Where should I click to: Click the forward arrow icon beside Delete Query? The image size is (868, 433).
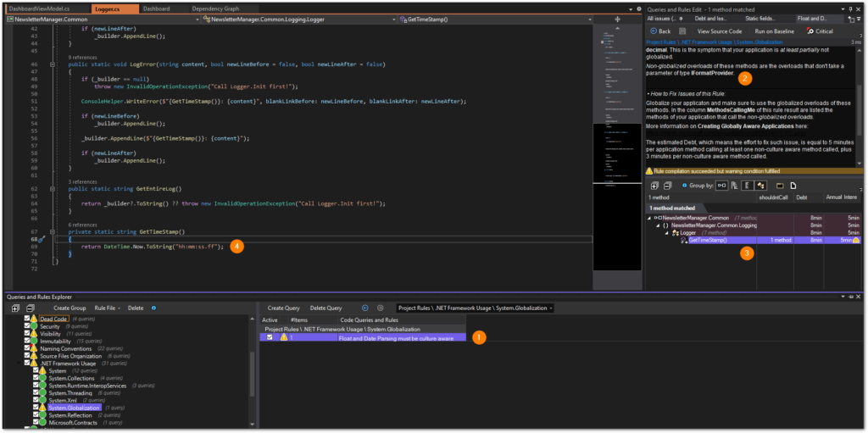point(381,308)
